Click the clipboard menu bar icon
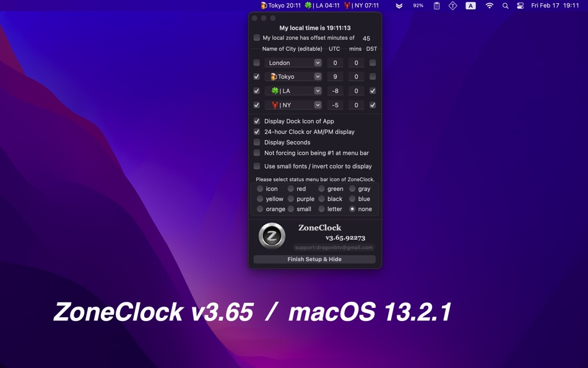The width and height of the screenshot is (588, 368). (x=436, y=6)
